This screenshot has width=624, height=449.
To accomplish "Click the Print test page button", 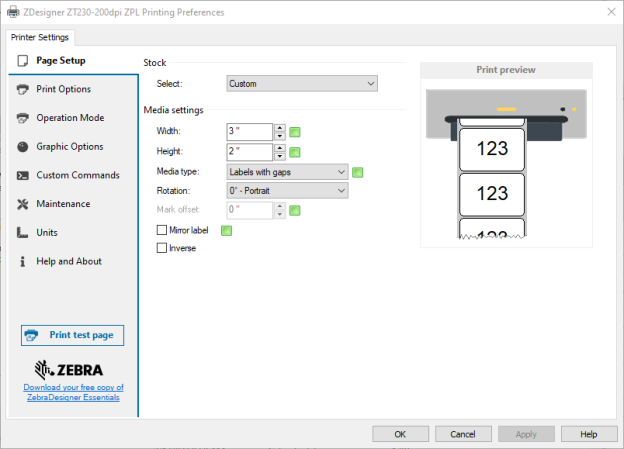I will [x=72, y=335].
